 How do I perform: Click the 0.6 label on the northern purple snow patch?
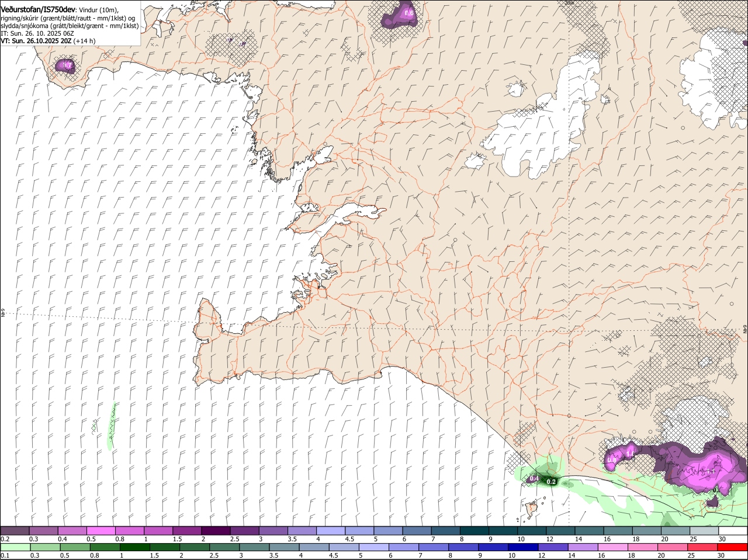[x=409, y=13]
